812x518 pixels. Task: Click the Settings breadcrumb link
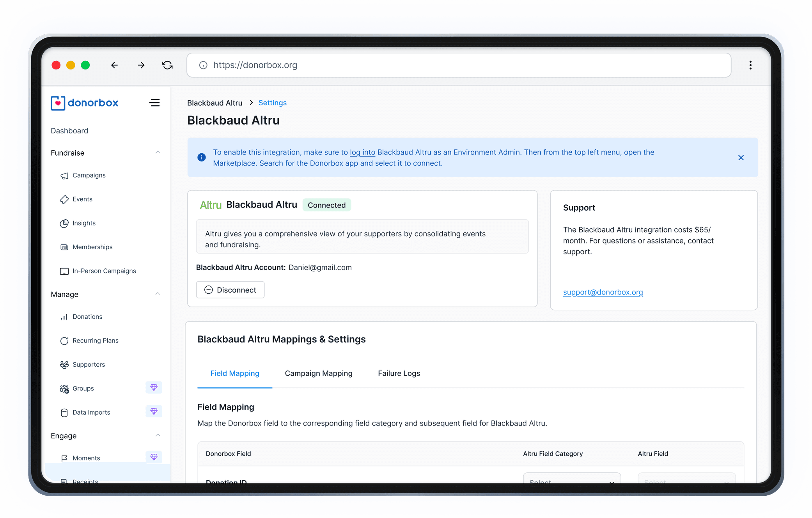(272, 103)
